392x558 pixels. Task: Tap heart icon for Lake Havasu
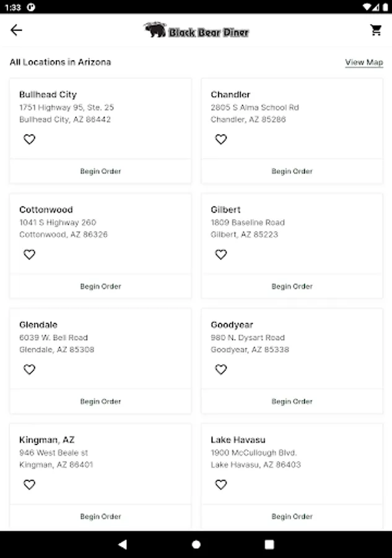coord(221,485)
